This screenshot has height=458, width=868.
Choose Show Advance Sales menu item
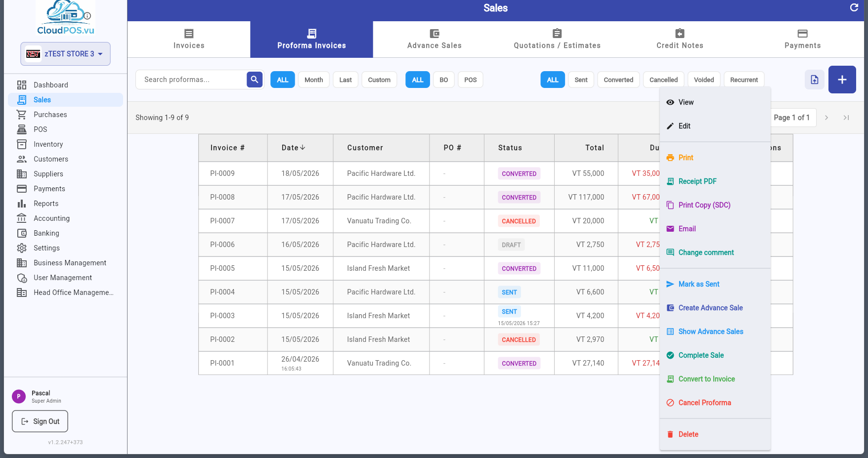coord(715,332)
